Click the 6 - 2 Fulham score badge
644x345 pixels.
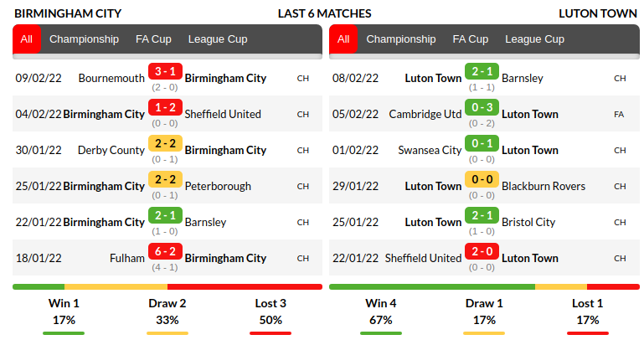tap(164, 253)
